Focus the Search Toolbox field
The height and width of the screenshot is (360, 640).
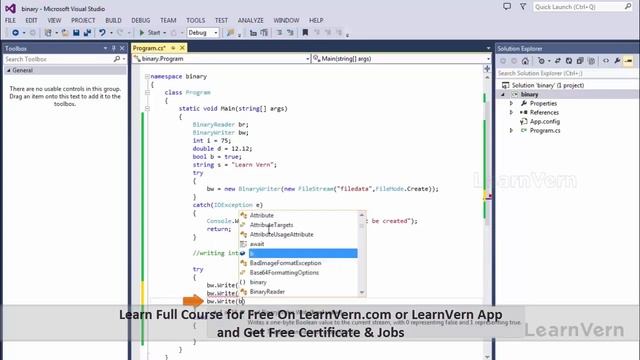click(x=64, y=59)
